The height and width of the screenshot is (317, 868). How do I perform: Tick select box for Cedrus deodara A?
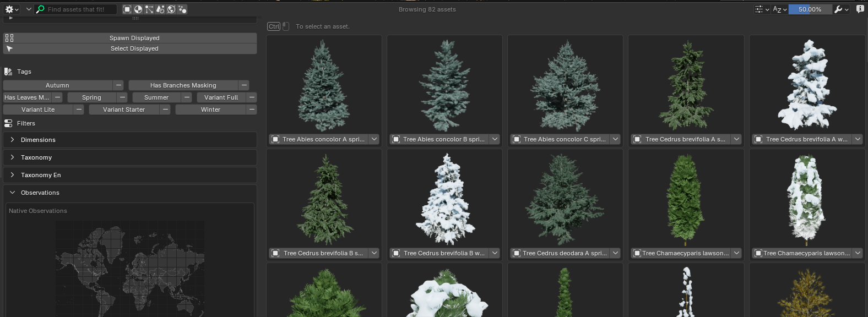516,253
